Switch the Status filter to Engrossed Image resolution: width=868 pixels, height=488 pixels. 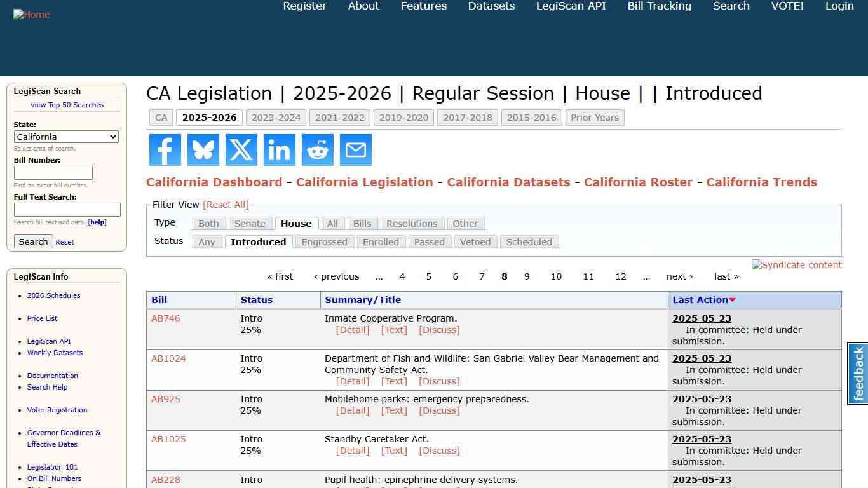pyautogui.click(x=324, y=242)
